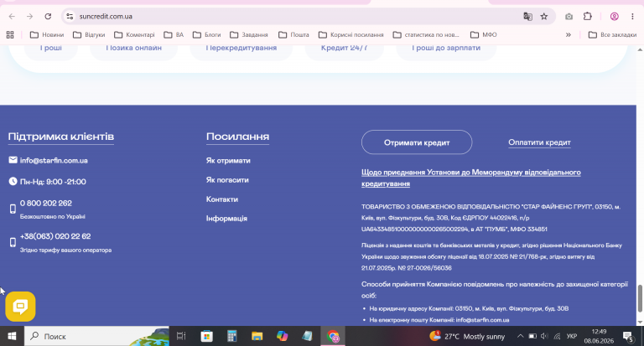
Task: Open the notification center icon
Action: pos(628,337)
